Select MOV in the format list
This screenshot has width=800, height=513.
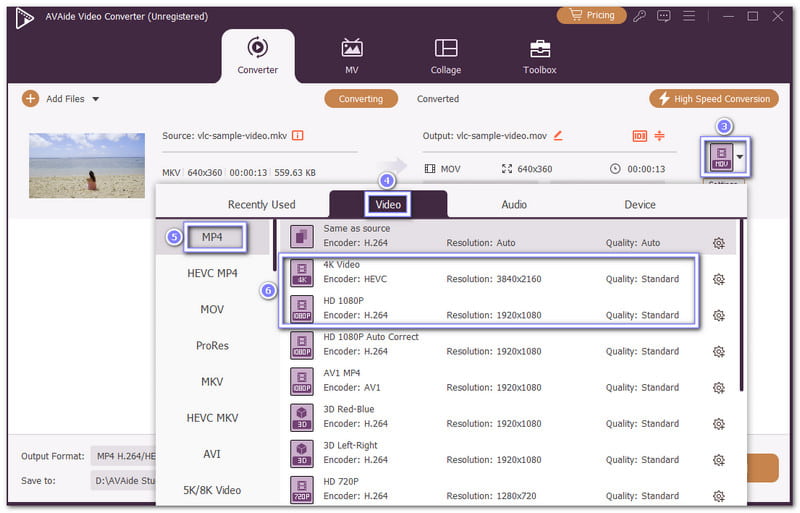pos(212,309)
